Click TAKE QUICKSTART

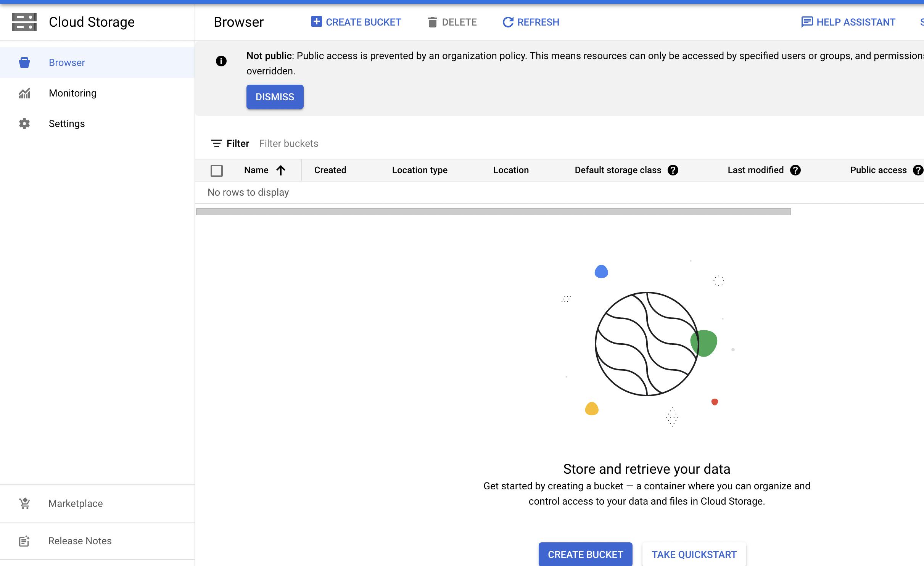coord(694,554)
